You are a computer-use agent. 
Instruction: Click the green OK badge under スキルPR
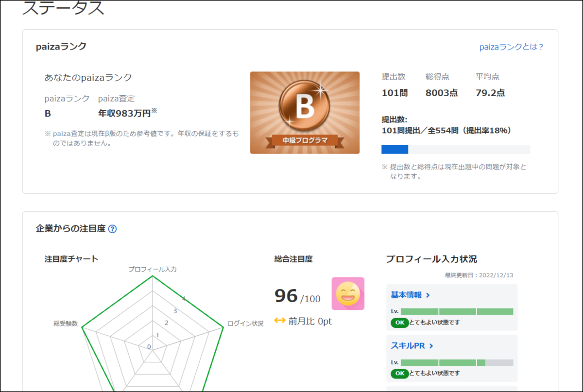[x=400, y=374]
